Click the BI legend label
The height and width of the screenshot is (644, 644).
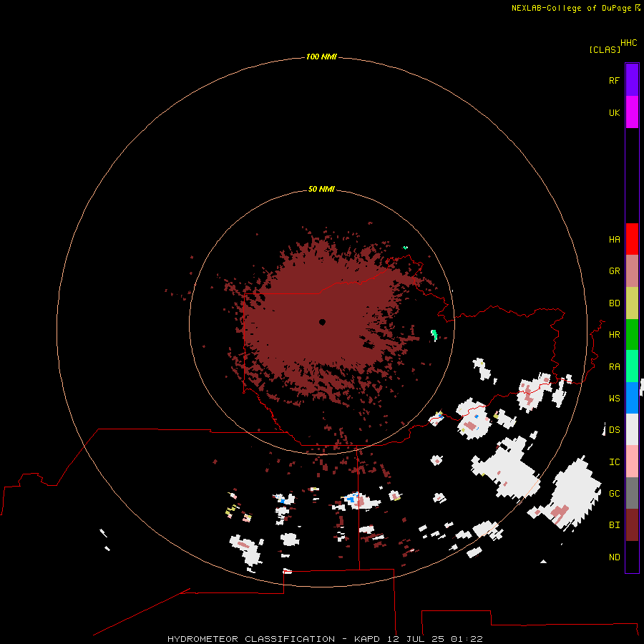click(x=614, y=525)
